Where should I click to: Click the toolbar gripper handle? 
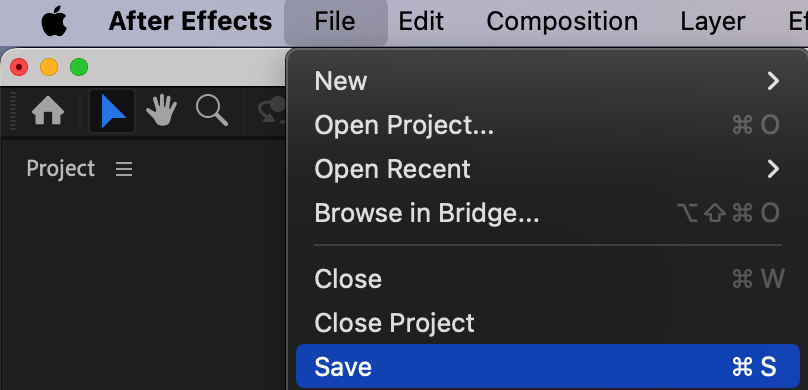pyautogui.click(x=13, y=111)
